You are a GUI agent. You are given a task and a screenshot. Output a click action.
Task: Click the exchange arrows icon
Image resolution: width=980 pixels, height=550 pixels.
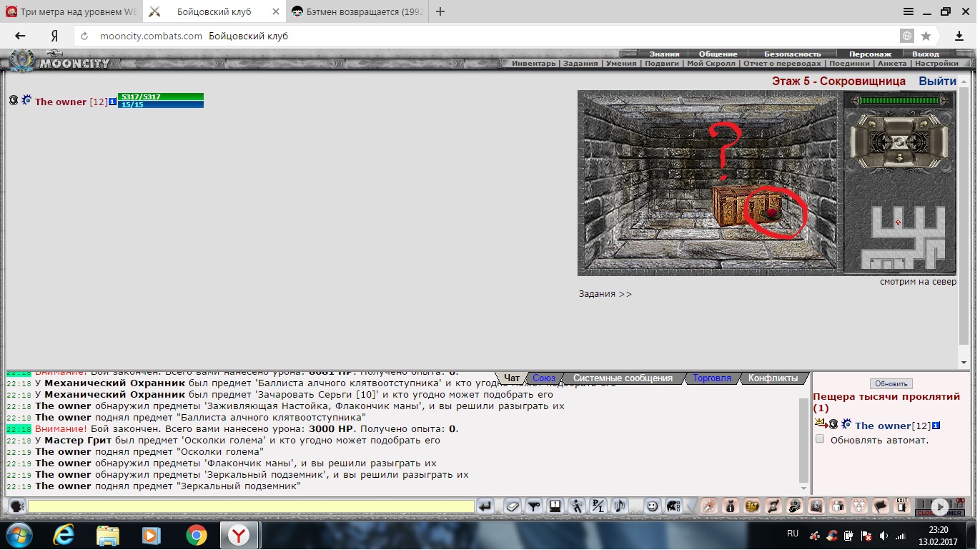pos(773,506)
